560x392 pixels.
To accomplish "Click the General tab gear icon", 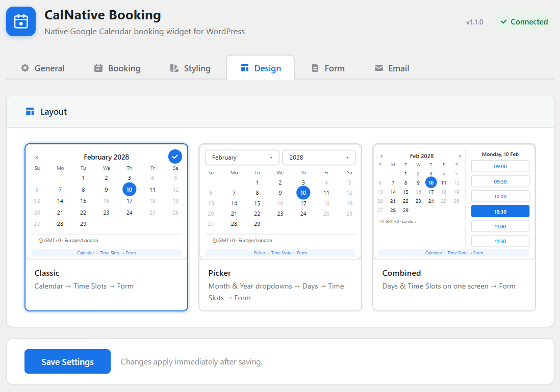I will click(24, 68).
